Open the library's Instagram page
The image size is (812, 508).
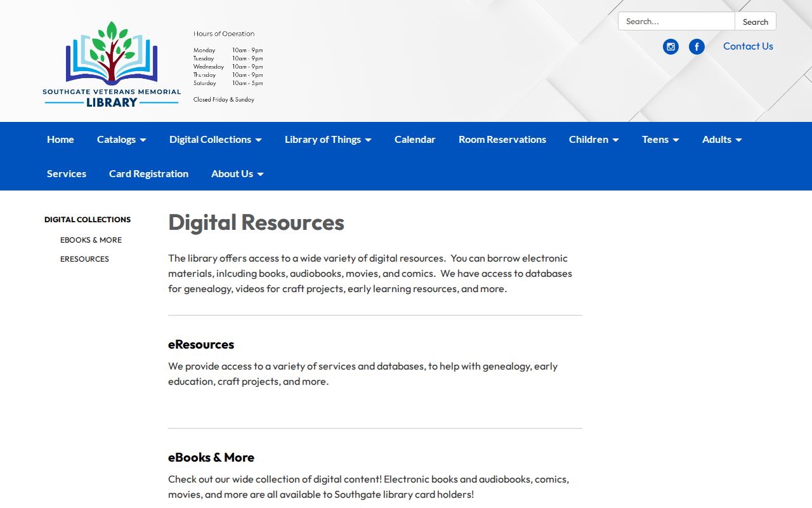671,46
